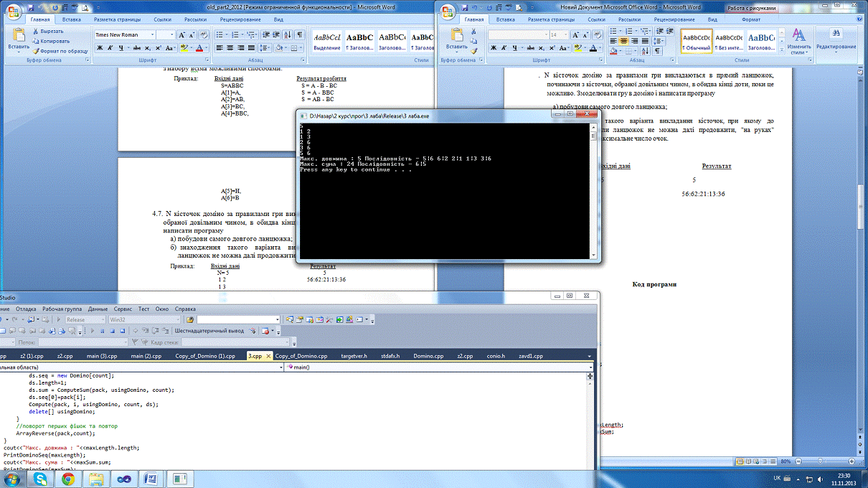Select the Обычный style in right Word
This screenshot has width=868, height=488.
[x=695, y=41]
